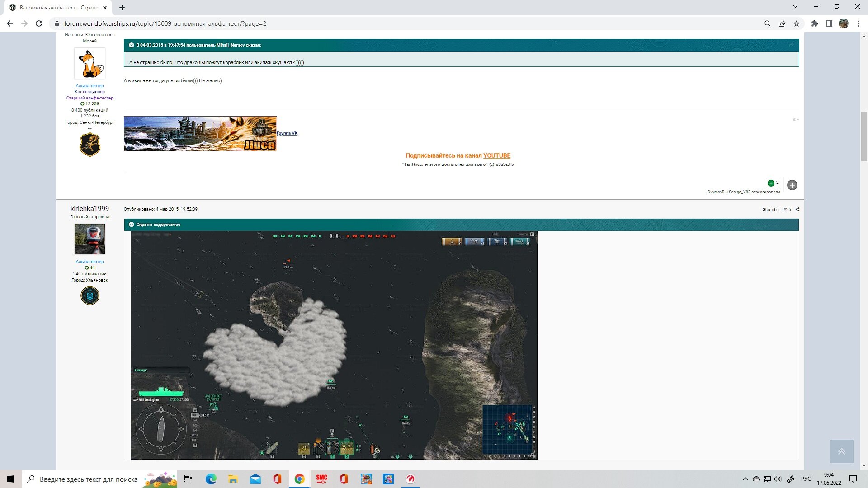Click the scroll-to-top double chevron button

(841, 451)
